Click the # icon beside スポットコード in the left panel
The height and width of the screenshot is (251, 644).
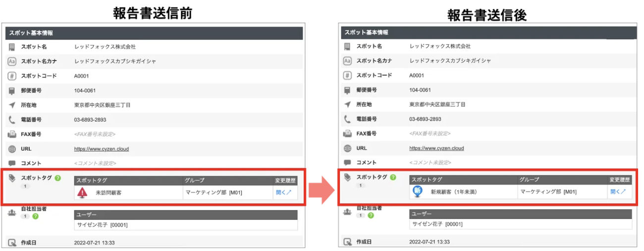click(12, 76)
